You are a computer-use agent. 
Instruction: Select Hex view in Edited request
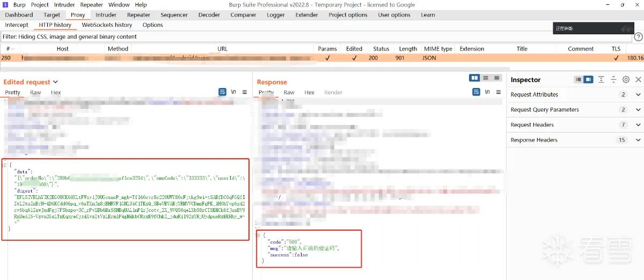click(56, 93)
